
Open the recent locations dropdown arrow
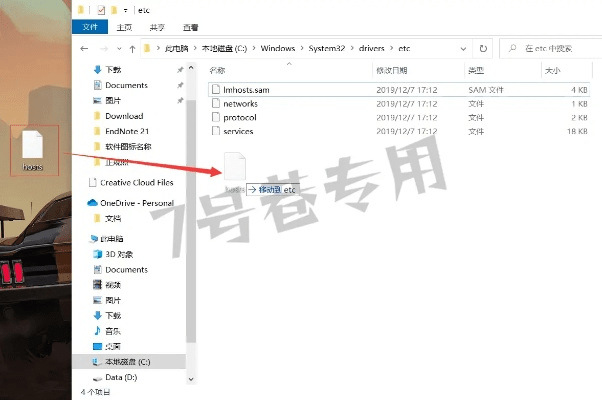point(117,48)
